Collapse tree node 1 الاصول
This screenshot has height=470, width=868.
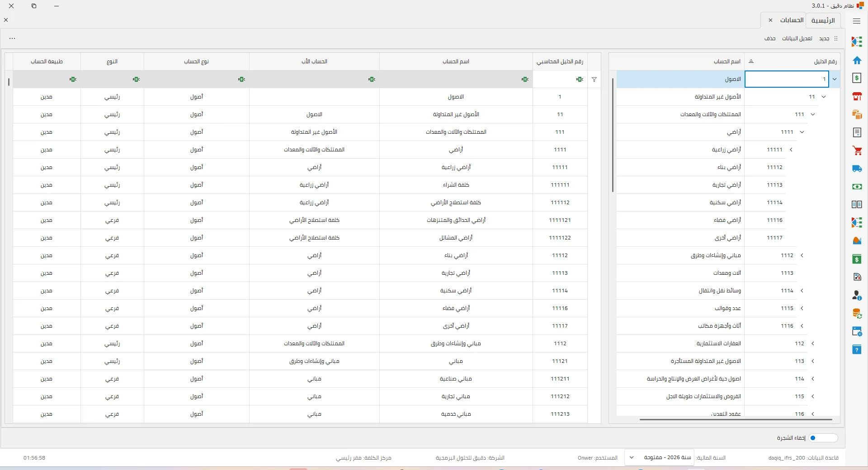point(835,79)
